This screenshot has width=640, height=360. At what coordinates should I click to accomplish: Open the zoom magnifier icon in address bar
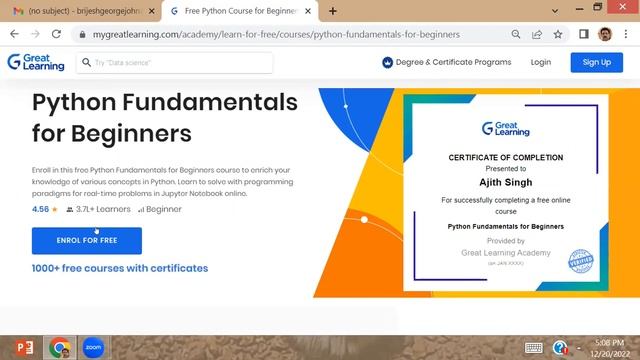click(x=516, y=35)
